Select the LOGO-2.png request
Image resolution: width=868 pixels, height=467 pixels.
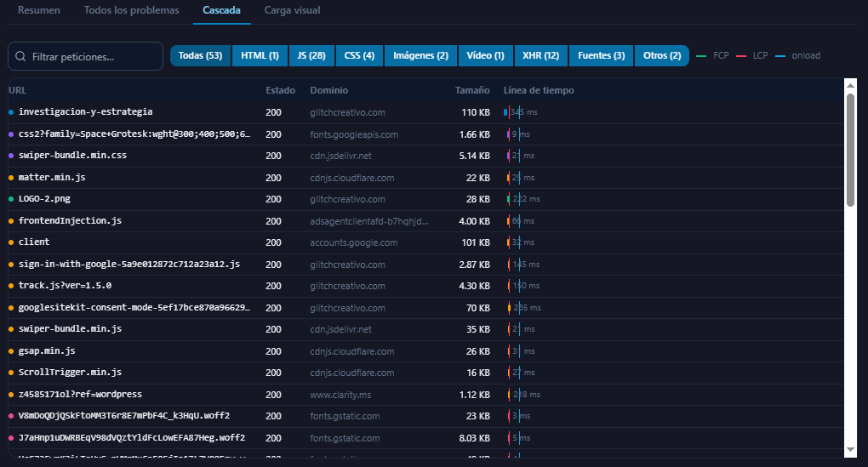pyautogui.click(x=426, y=199)
